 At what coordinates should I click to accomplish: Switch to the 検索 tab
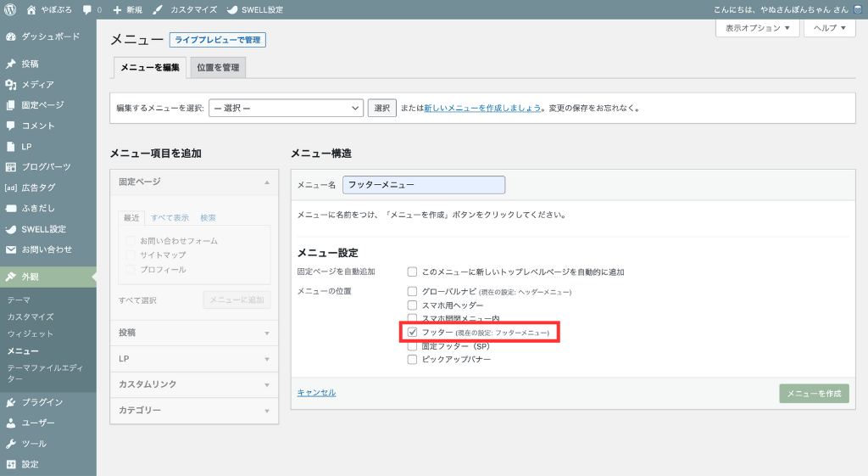pos(209,218)
